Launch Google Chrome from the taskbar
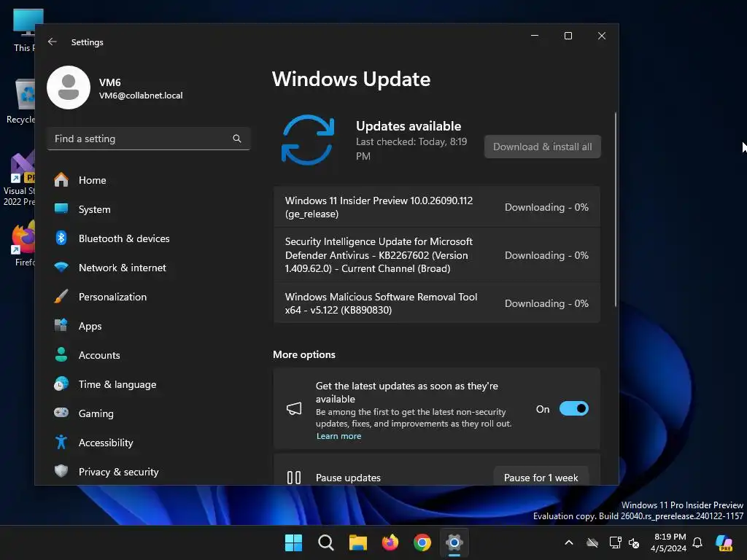747x560 pixels. [x=422, y=542]
